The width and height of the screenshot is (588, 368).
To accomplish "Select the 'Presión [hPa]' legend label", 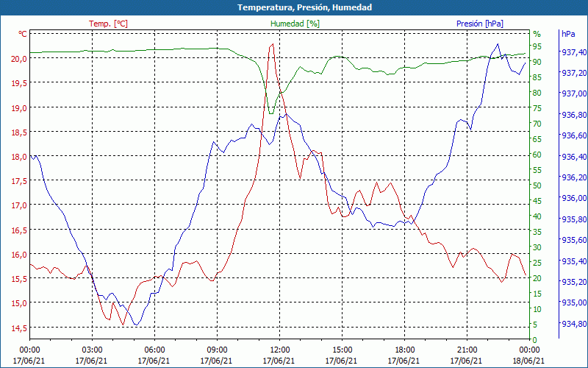I will (480, 24).
